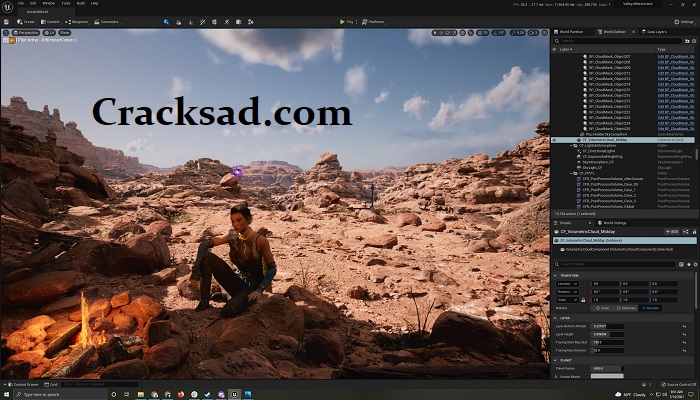Collapse the Planet section
Viewport: 700px width, 400px height.
click(555, 360)
